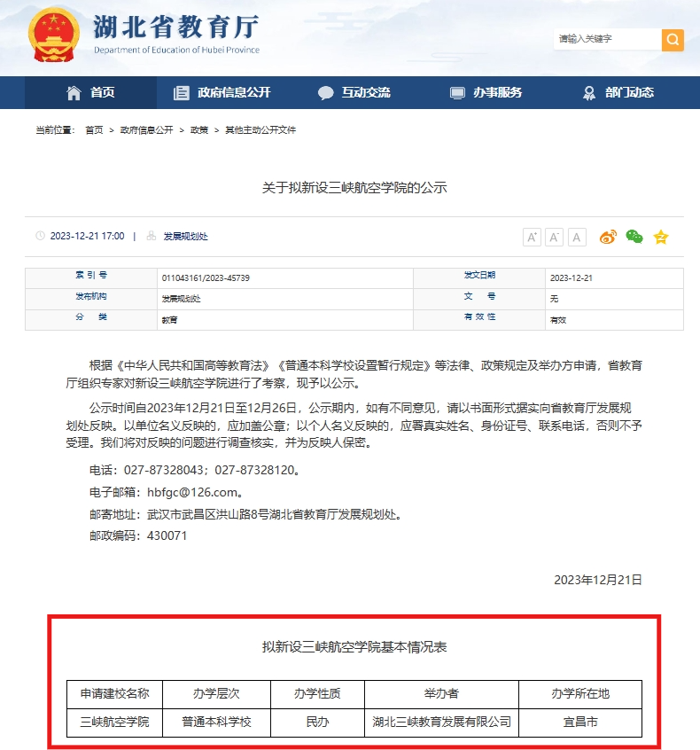This screenshot has height=750, width=700.
Task: Open the 首页 navigation menu item
Action: 90,92
